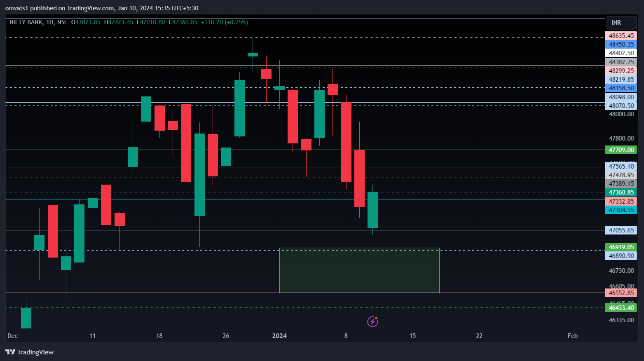
Task: Click the 48070.50 price label
Action: [x=621, y=106]
